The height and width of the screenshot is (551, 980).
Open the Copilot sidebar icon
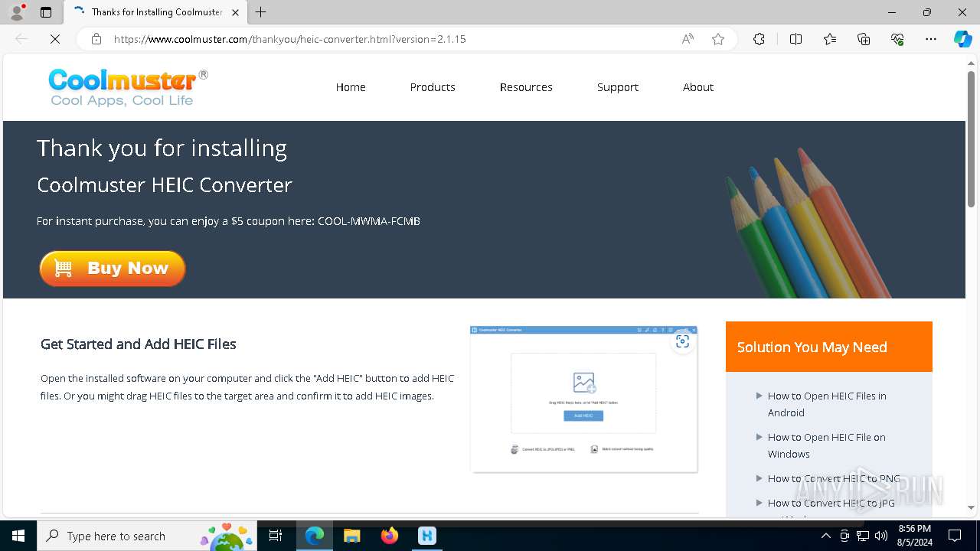pyautogui.click(x=962, y=39)
